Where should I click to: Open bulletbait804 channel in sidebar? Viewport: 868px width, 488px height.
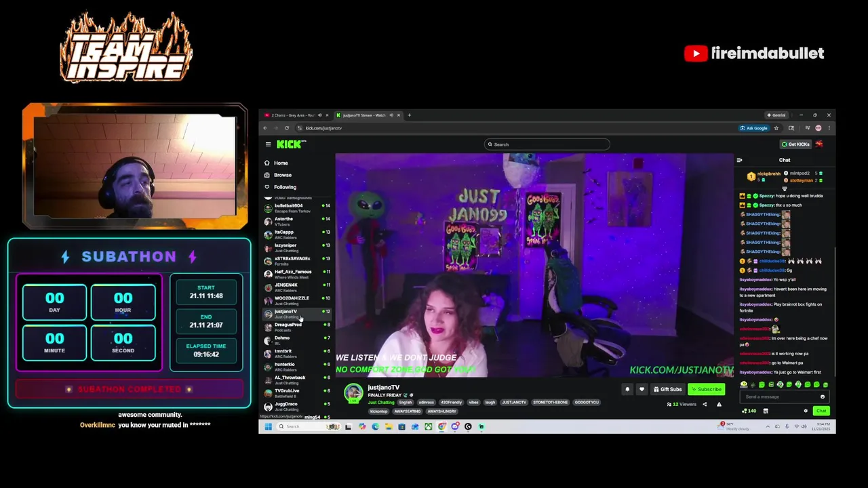(296, 208)
